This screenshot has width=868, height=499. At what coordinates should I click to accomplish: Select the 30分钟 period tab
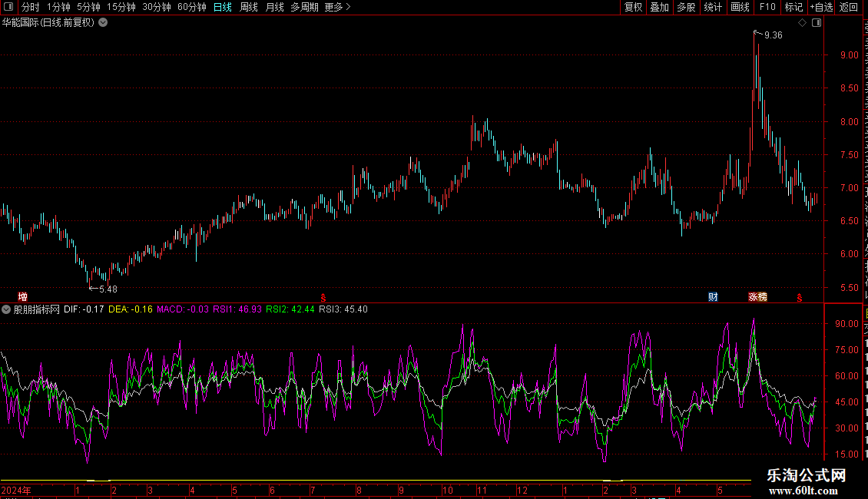157,7
